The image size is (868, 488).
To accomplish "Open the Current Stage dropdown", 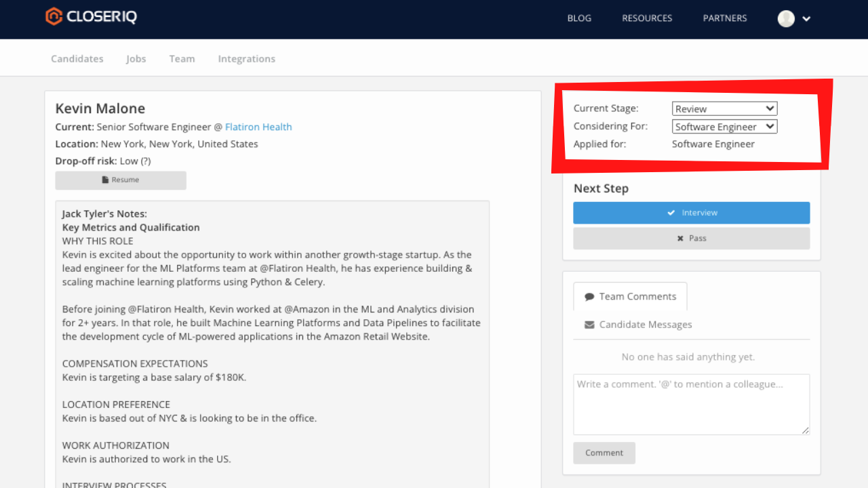I will tap(724, 108).
